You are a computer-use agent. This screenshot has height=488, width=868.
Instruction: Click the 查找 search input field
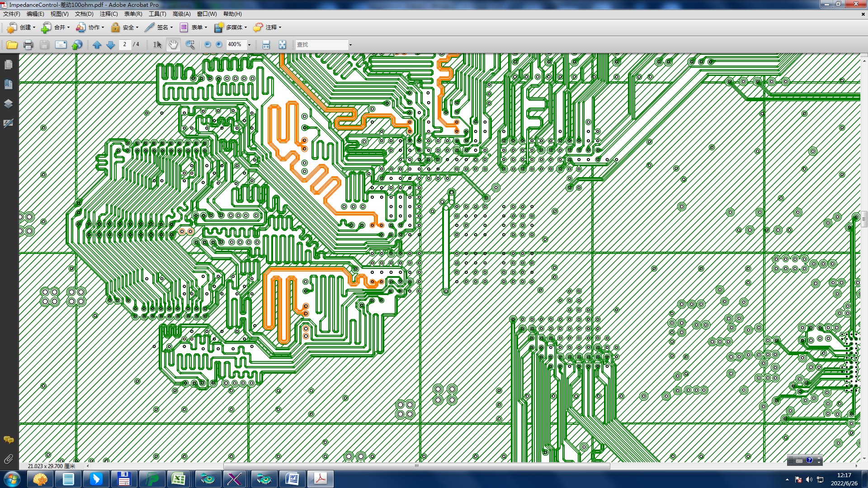click(x=321, y=44)
